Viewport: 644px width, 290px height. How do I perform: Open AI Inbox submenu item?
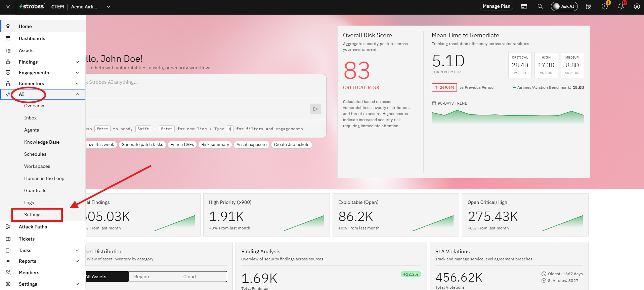[x=30, y=118]
